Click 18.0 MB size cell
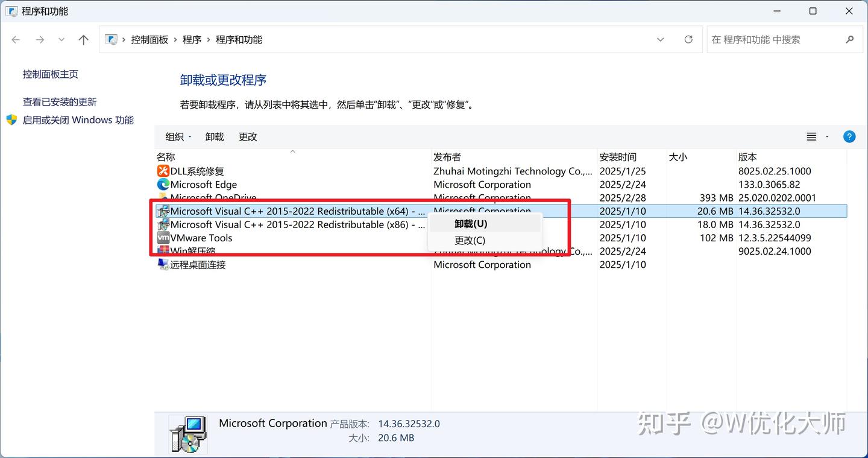The image size is (868, 458). point(715,224)
